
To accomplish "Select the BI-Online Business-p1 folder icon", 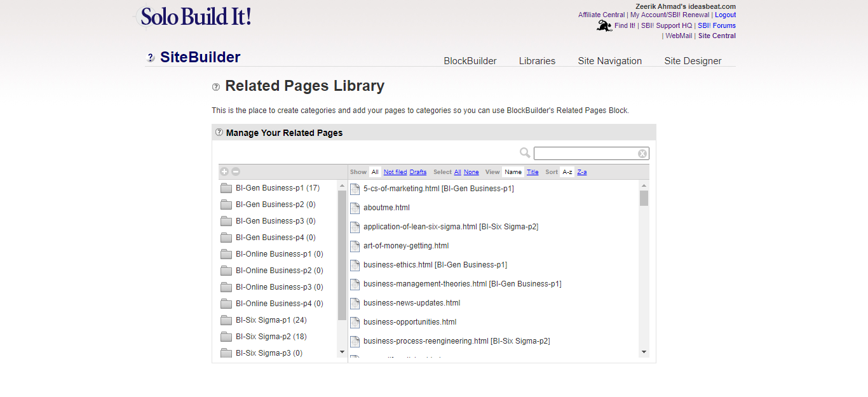I will pos(226,254).
